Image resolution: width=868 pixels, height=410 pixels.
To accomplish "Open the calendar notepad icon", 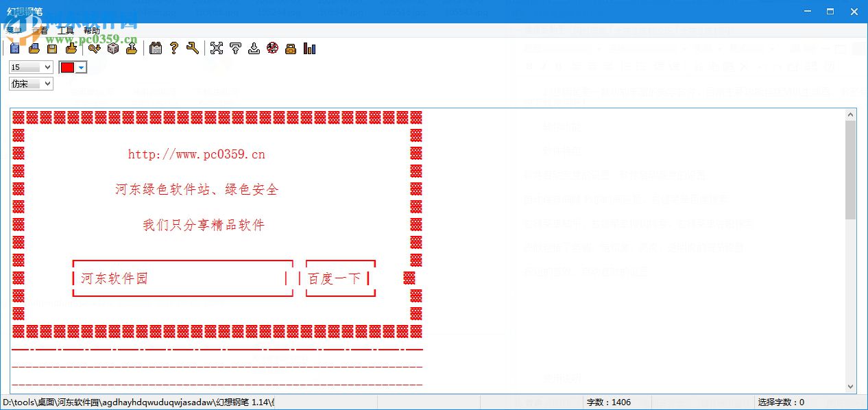I will pyautogui.click(x=156, y=48).
